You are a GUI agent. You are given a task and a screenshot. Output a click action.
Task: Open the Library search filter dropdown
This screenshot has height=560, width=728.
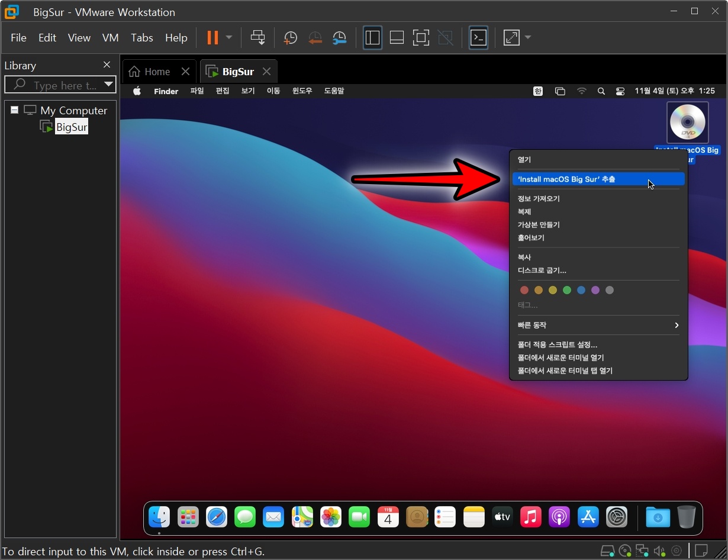pyautogui.click(x=108, y=85)
